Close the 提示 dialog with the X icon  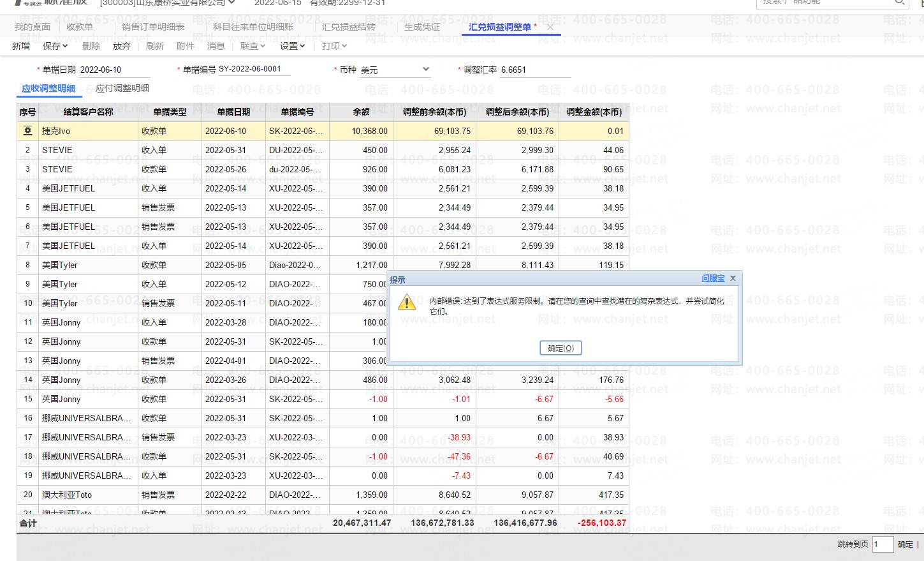tap(733, 278)
